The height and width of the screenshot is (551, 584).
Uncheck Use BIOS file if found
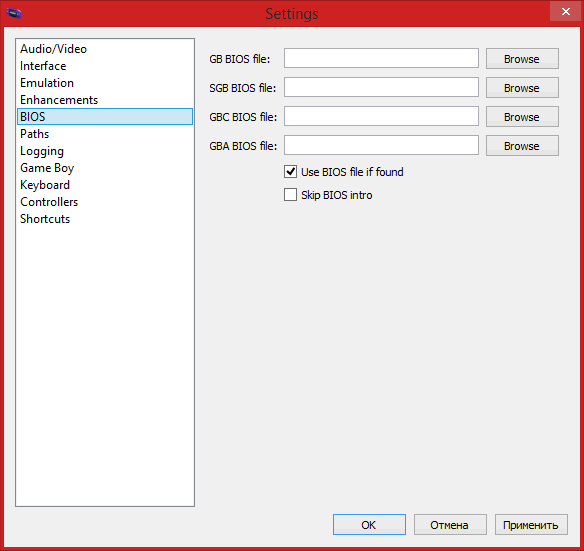290,171
